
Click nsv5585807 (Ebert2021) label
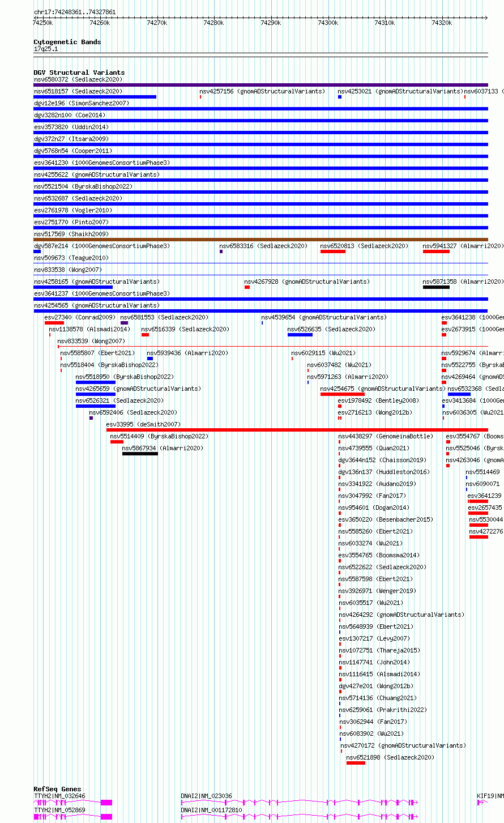click(x=98, y=353)
